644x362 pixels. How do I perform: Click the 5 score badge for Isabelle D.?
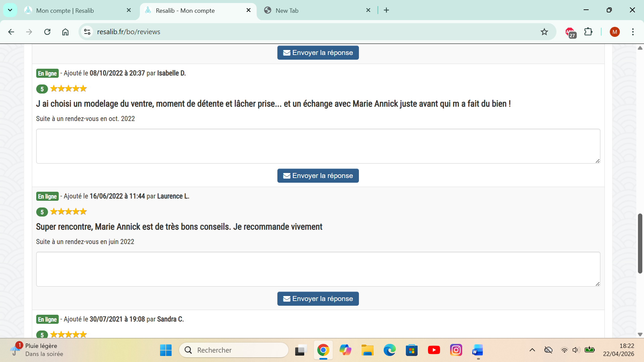click(x=42, y=89)
